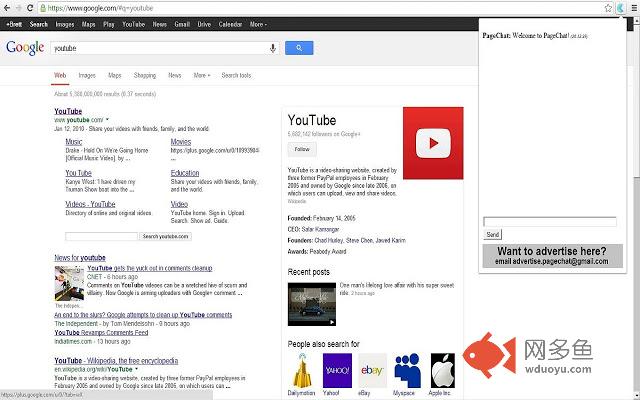
Task: Click the browser forward arrow
Action: click(18, 8)
